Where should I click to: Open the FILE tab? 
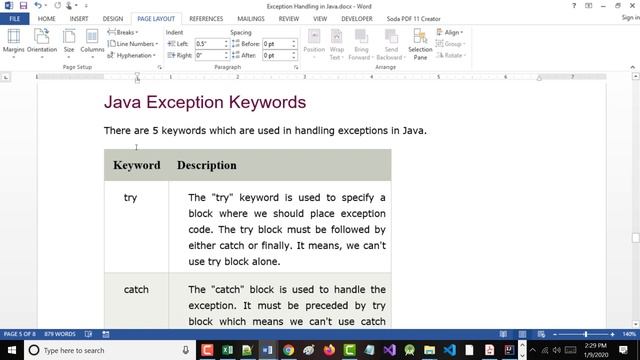15,19
